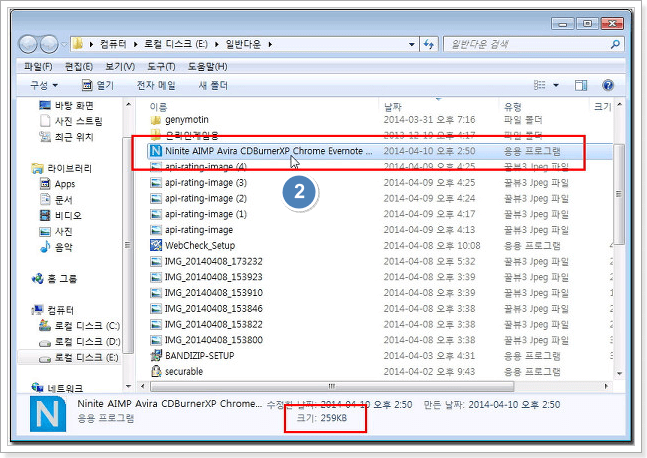
Task: Select 로컬 디스크 (E:) drive
Action: click(78, 357)
